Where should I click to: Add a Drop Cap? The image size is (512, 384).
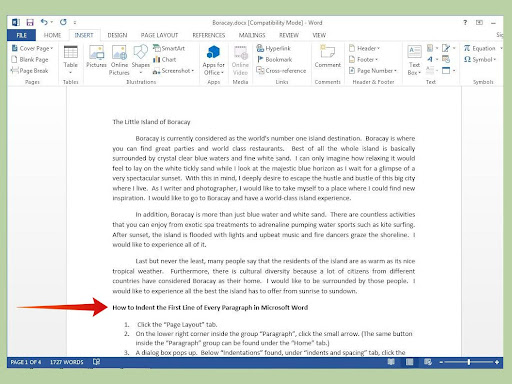(x=432, y=71)
